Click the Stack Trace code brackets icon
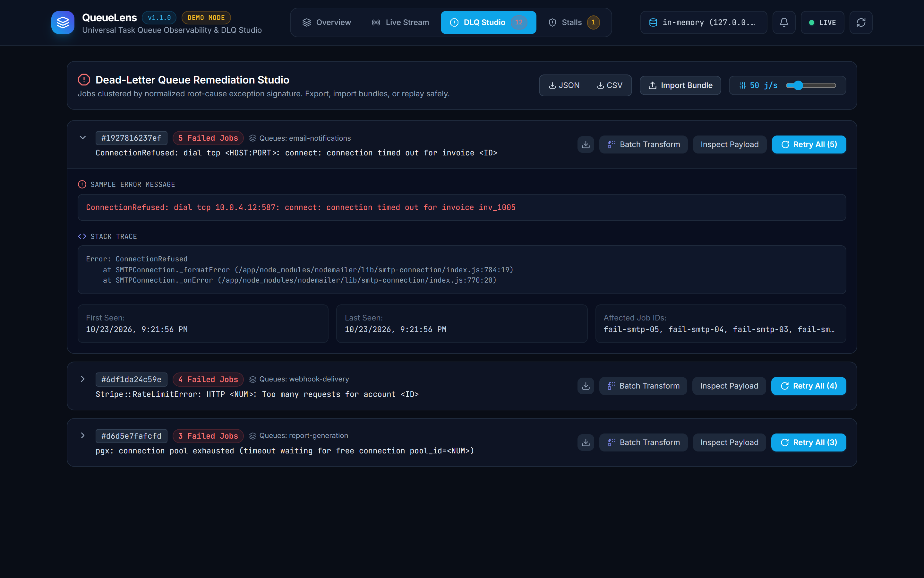This screenshot has width=924, height=578. (x=82, y=236)
